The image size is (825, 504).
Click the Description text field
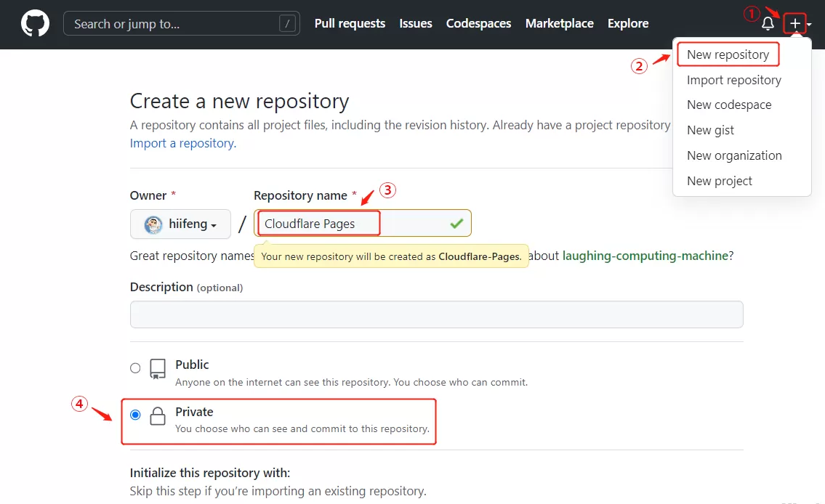pos(437,314)
